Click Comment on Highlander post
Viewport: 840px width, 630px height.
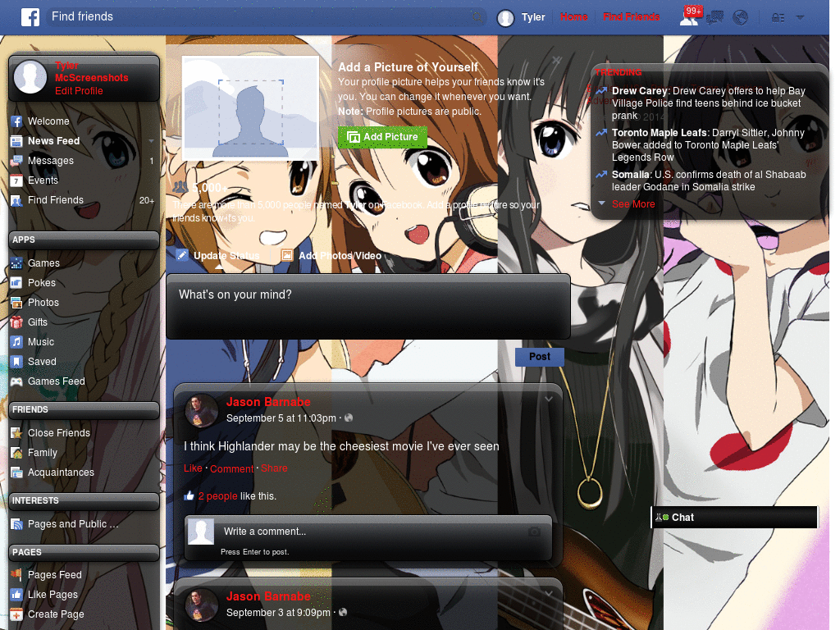tap(231, 468)
